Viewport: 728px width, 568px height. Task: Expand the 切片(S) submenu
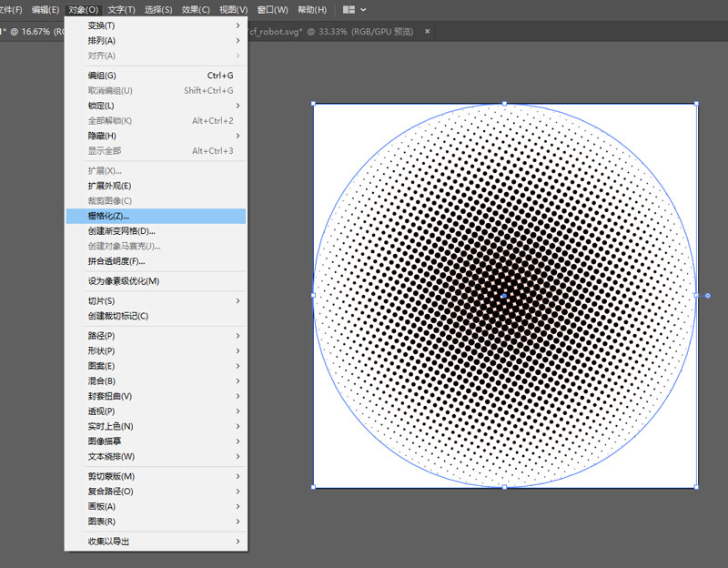[156, 301]
